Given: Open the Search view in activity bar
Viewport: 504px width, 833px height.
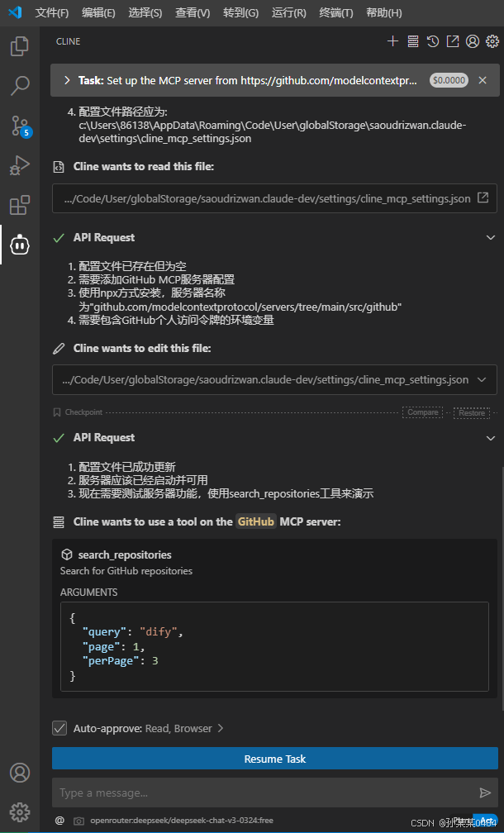Looking at the screenshot, I should click(20, 86).
